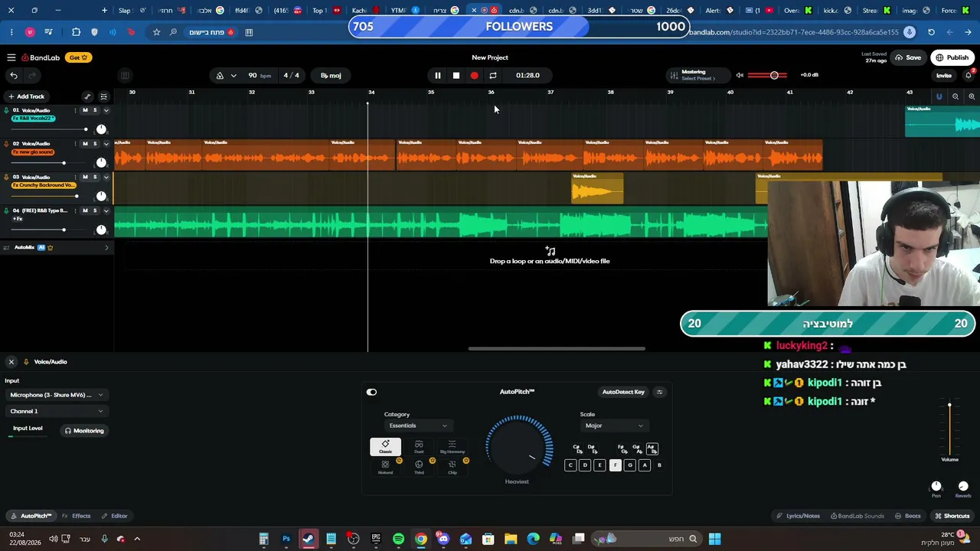The height and width of the screenshot is (551, 980).
Task: Select the Chip AutoPitch effect
Action: click(x=452, y=467)
